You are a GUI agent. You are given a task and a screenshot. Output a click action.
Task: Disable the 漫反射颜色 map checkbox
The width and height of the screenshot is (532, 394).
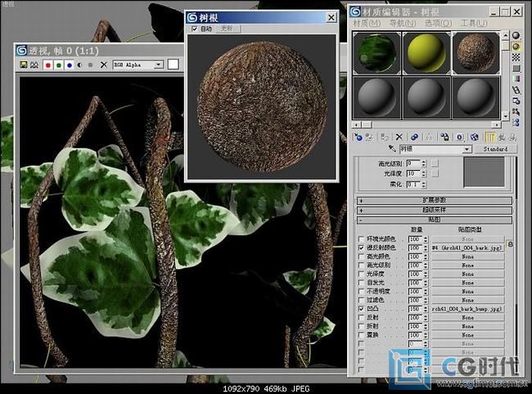click(361, 248)
